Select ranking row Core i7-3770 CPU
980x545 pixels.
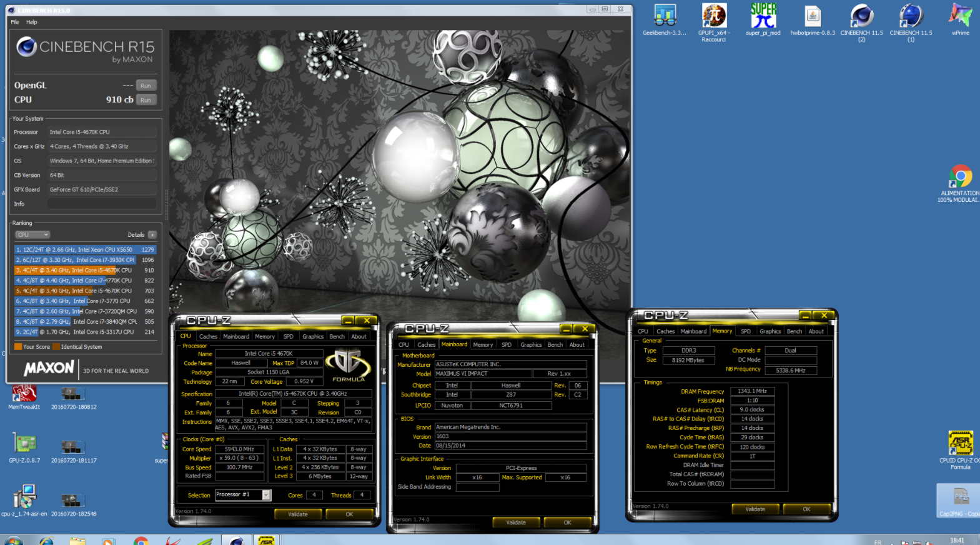tap(85, 301)
